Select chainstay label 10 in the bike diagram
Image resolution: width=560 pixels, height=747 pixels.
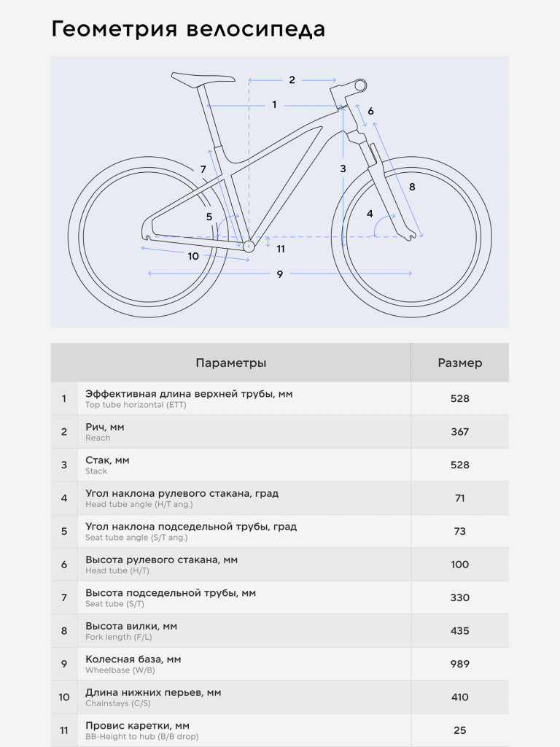coord(193,256)
